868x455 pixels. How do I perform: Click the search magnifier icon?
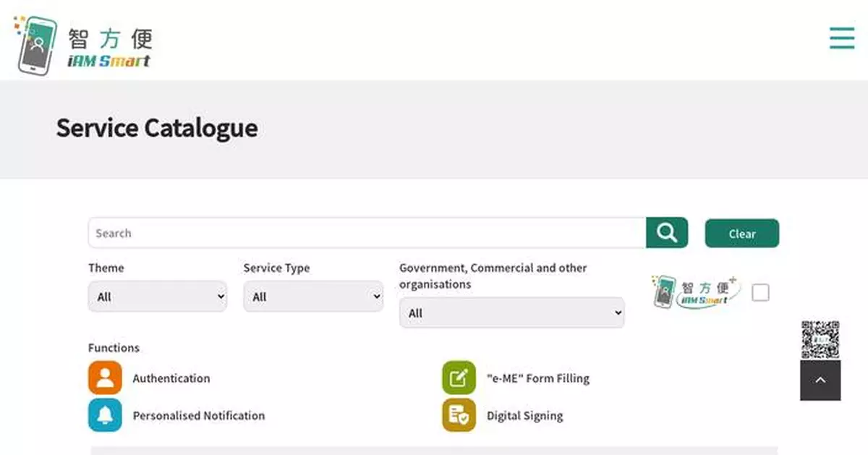tap(665, 233)
